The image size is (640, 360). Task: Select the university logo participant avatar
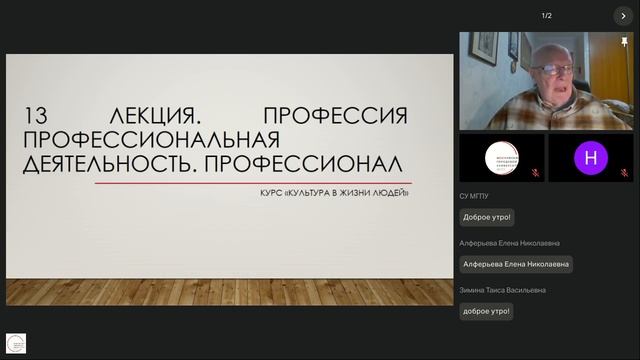502,158
